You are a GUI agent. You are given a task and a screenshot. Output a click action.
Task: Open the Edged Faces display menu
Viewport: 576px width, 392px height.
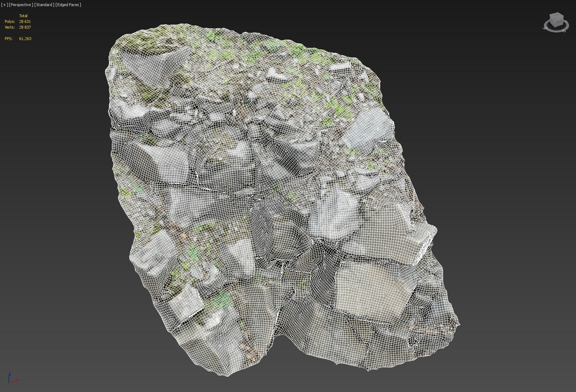coord(68,5)
